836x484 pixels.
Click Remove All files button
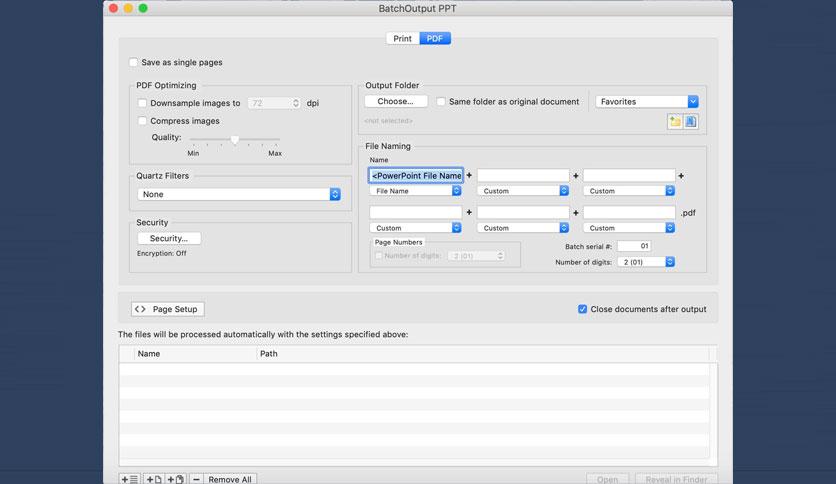[x=230, y=479]
